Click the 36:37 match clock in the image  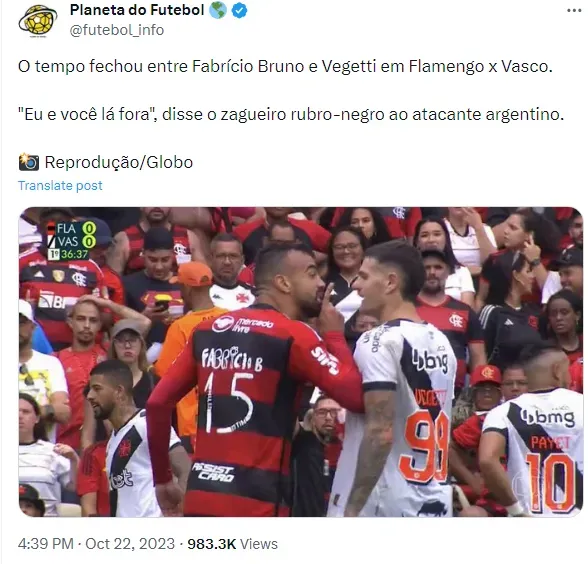click(74, 254)
